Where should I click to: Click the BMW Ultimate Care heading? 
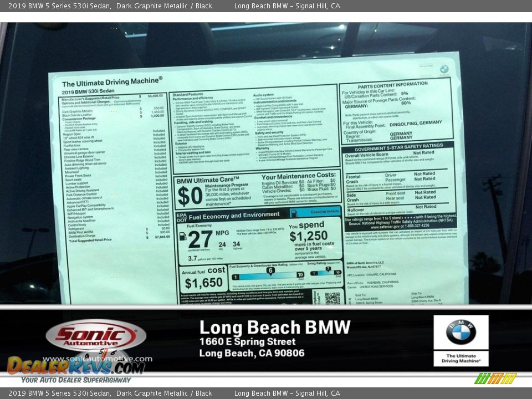[x=208, y=180]
